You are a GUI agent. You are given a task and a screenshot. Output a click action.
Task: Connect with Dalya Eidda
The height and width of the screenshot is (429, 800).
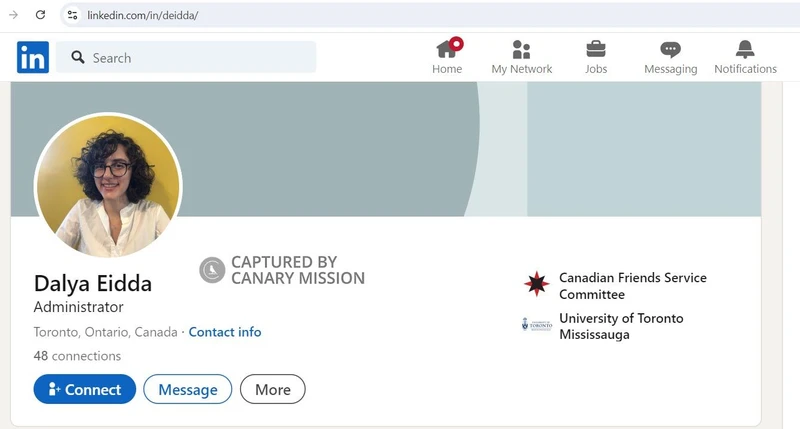point(85,389)
